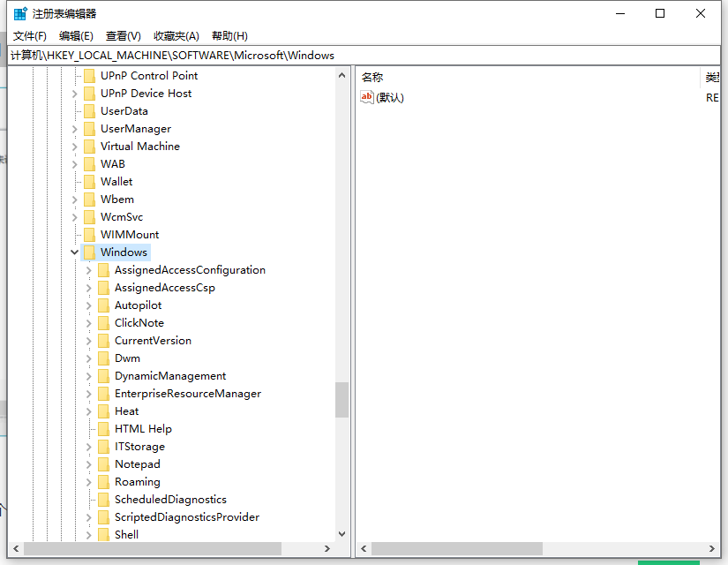This screenshot has height=565, width=728.
Task: Click the Dwm key folder icon
Action: (x=105, y=358)
